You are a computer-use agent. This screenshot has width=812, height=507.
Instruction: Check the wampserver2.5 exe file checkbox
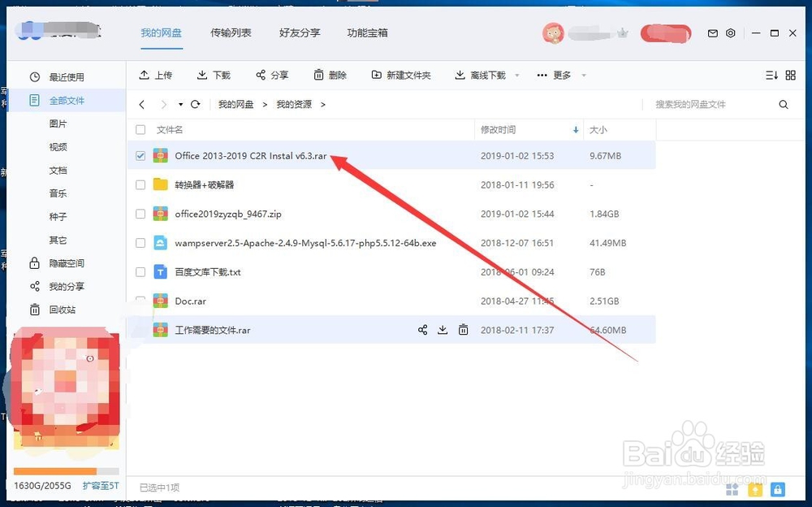(x=140, y=243)
